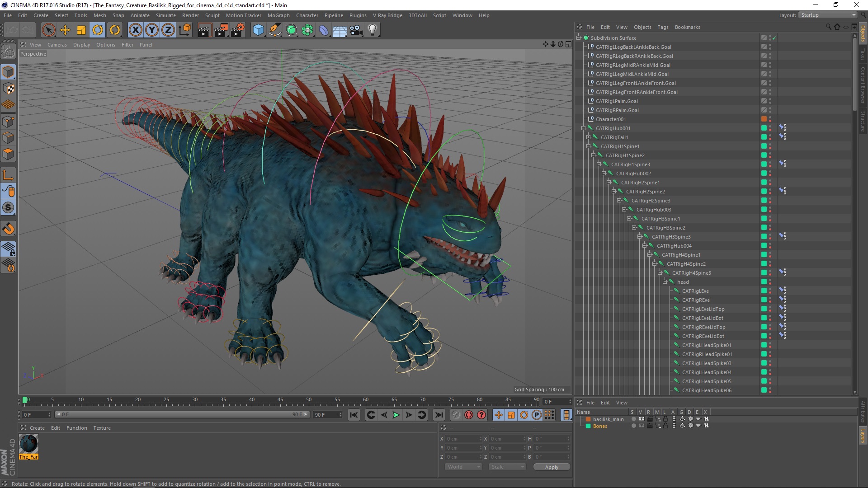Add a camera object

pos(356,30)
